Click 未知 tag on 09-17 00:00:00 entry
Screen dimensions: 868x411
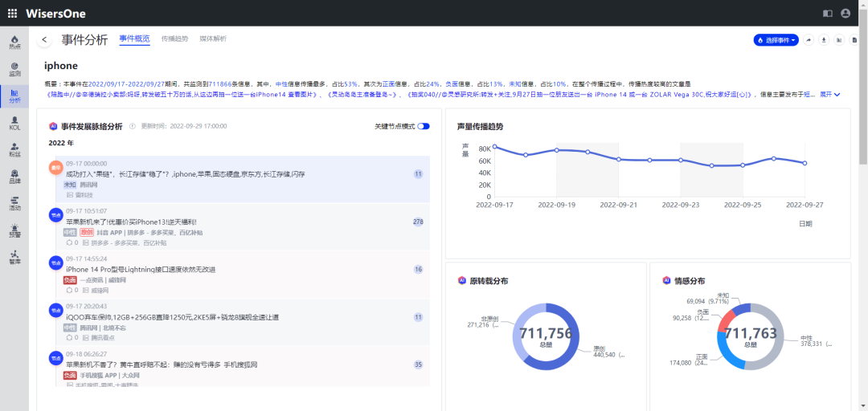[x=70, y=185]
